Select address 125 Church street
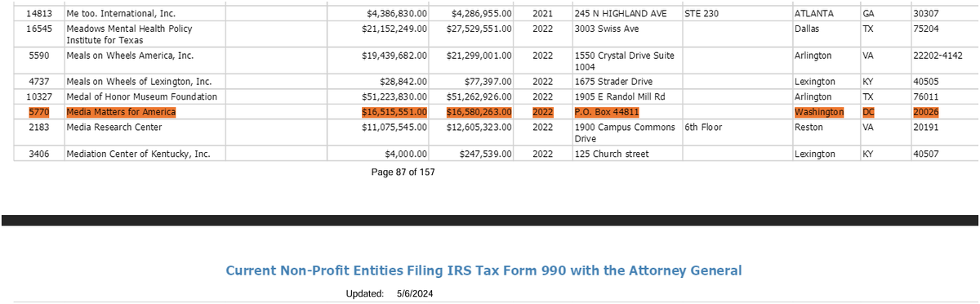Screen dimensions: 980x304 612,154
